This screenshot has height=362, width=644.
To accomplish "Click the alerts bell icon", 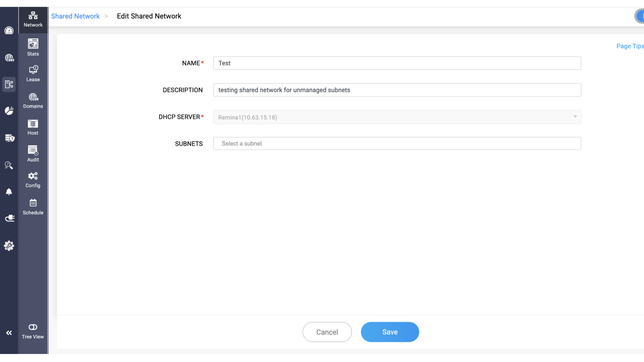I will click(9, 192).
